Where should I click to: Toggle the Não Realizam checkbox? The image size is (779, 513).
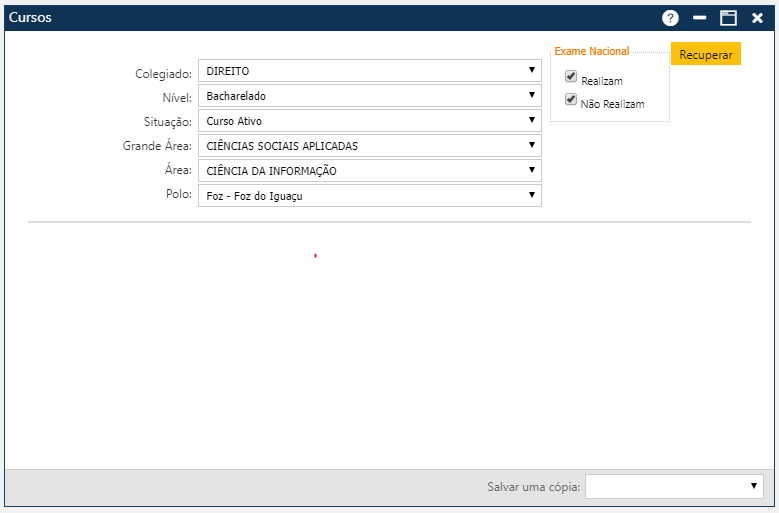571,100
